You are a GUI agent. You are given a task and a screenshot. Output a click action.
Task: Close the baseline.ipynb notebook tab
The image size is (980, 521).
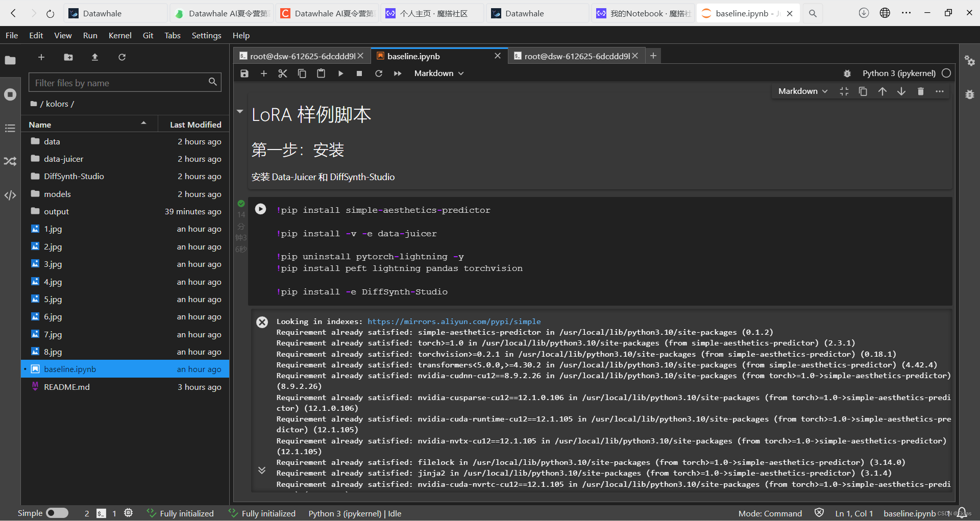(x=498, y=56)
